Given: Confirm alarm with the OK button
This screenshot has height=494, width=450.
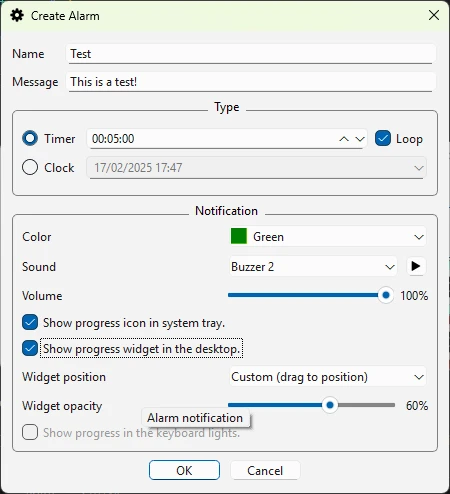Looking at the screenshot, I should [184, 470].
